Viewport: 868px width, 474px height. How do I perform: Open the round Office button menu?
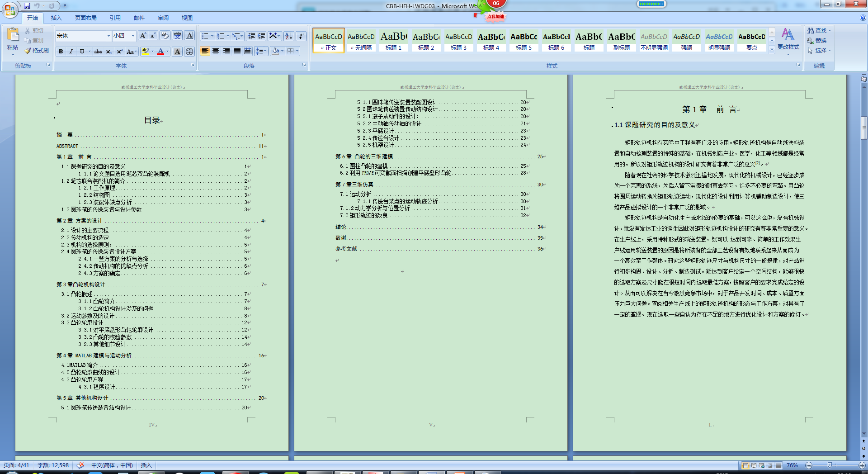10,9
